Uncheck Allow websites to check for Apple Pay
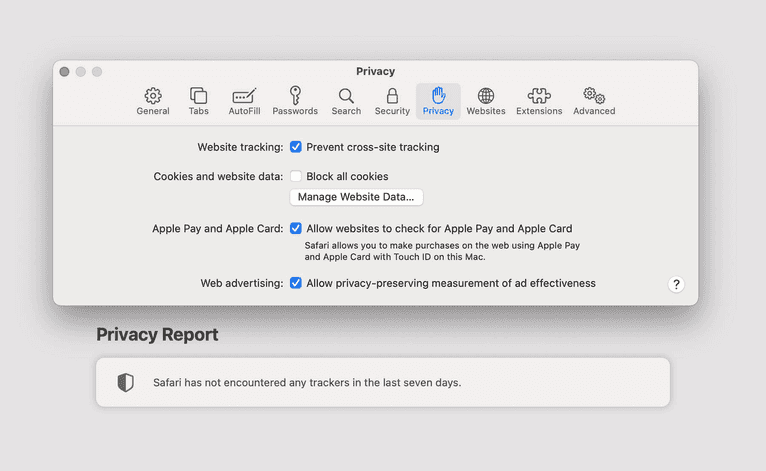The height and width of the screenshot is (471, 766). point(296,228)
